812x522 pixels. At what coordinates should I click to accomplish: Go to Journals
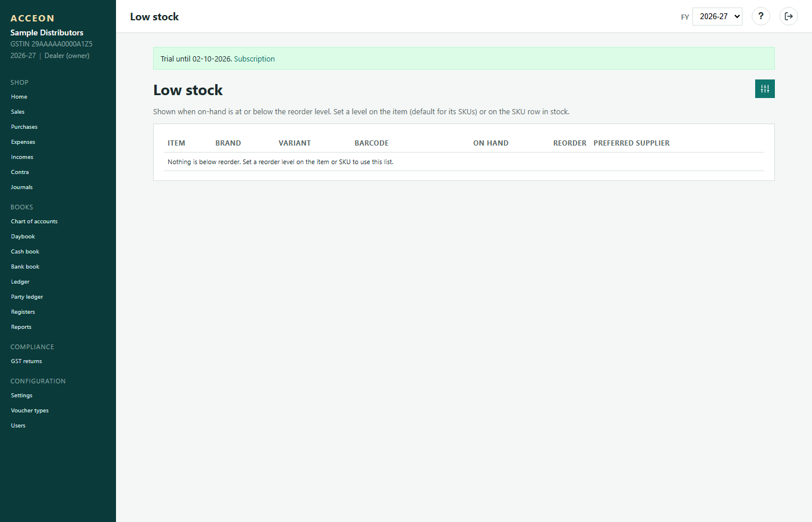[21, 187]
